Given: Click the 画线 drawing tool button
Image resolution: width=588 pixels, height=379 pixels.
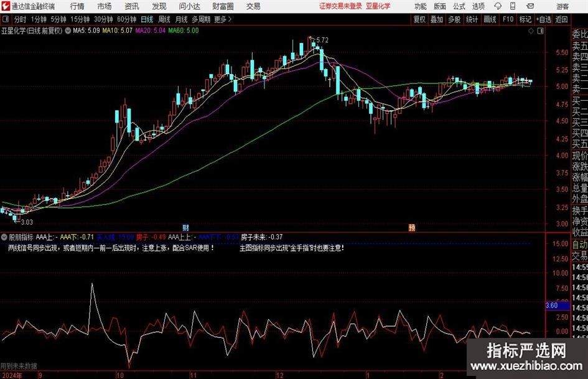Looking at the screenshot, I should [490, 19].
